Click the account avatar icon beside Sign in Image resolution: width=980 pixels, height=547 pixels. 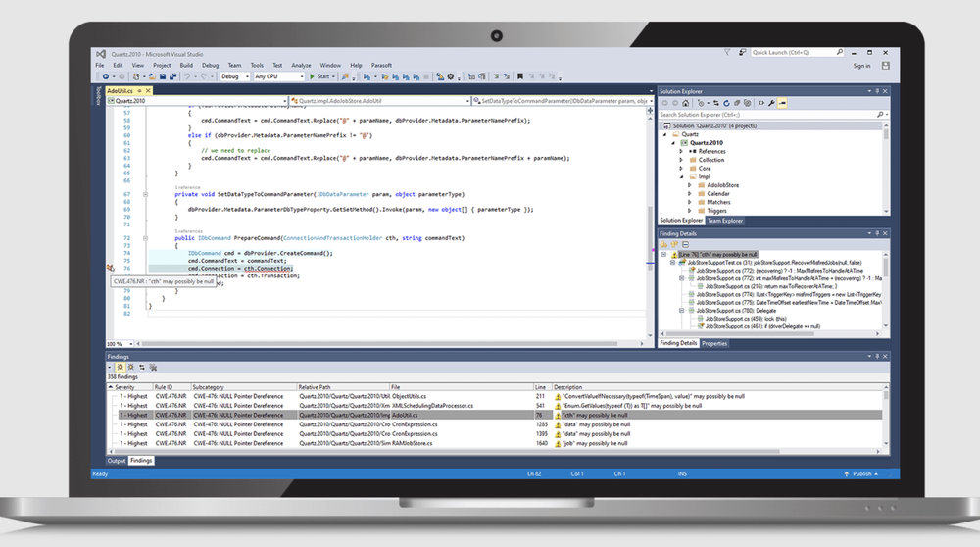pos(885,65)
